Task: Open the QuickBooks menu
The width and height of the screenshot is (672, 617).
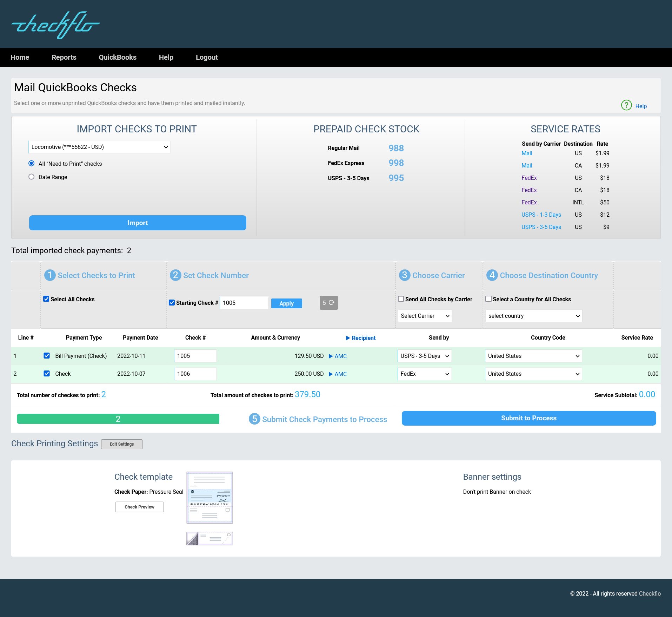Action: point(118,57)
